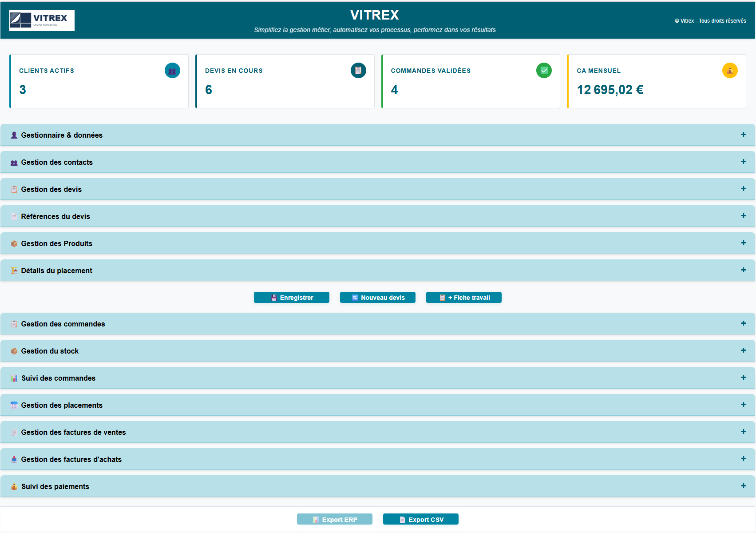This screenshot has height=533, width=756.
Task: Click the Export CSV button
Action: click(420, 519)
